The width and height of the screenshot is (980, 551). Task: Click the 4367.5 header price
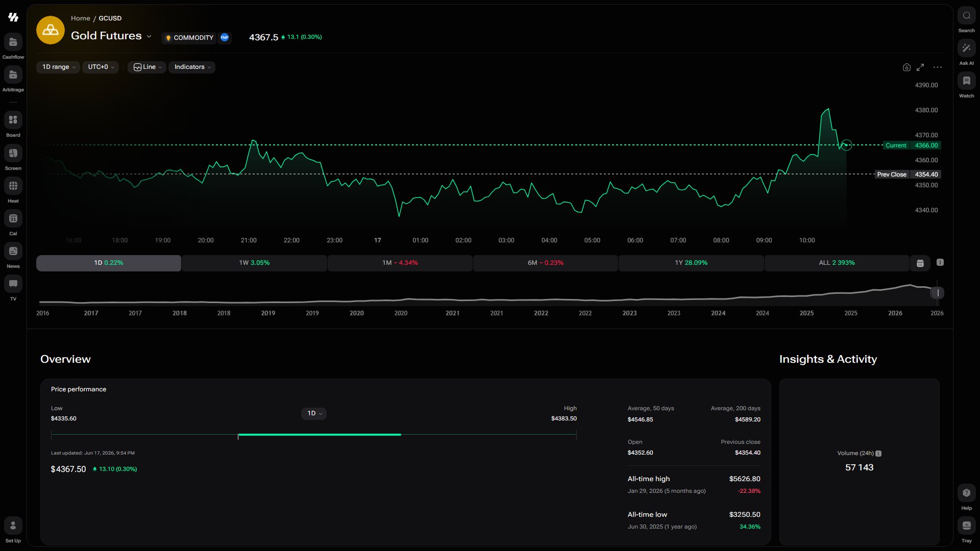tap(264, 37)
